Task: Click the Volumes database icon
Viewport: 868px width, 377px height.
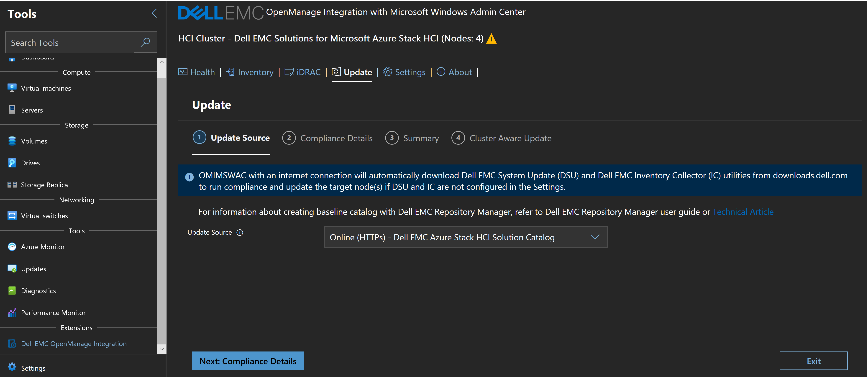Action: tap(12, 141)
